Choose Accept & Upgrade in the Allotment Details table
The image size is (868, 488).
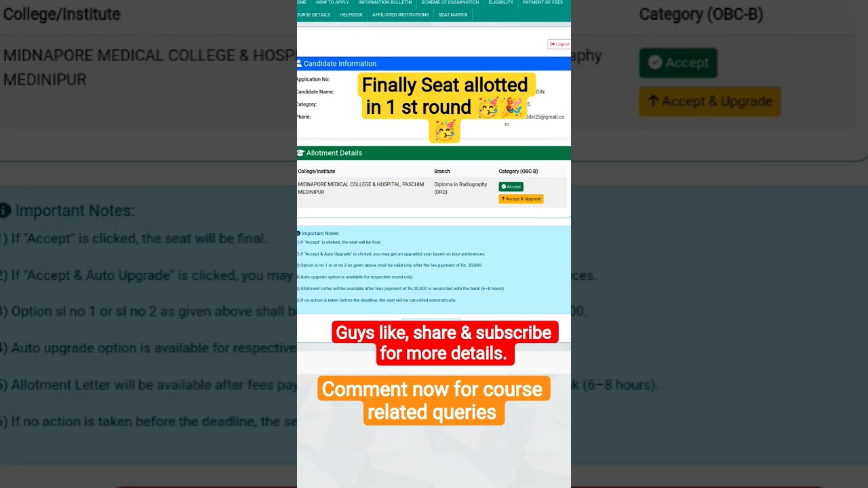tap(521, 199)
